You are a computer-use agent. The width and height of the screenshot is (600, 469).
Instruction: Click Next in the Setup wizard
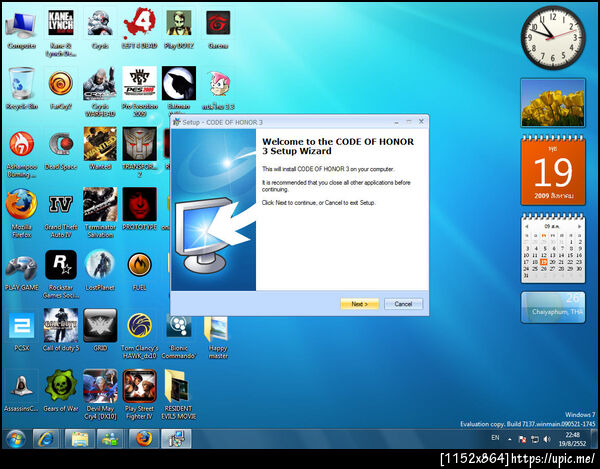[359, 304]
